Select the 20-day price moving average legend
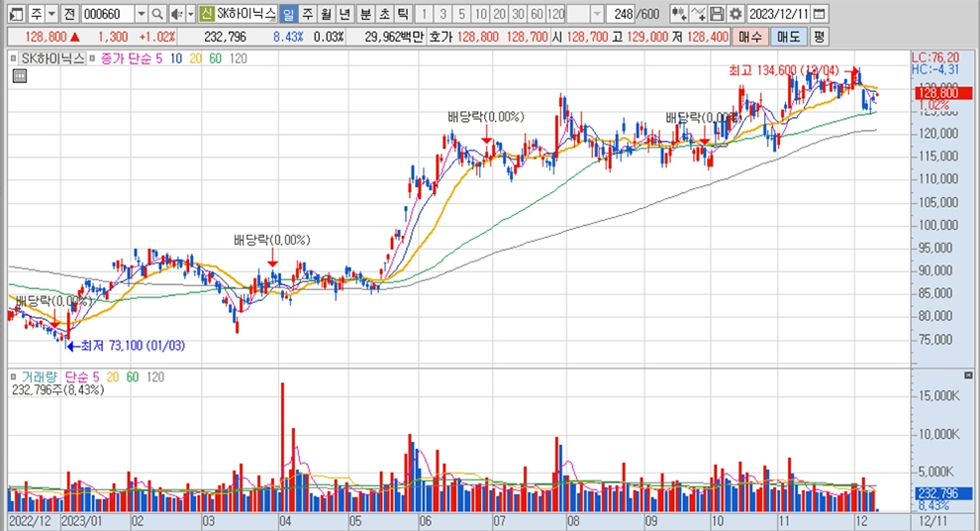Screen dimensions: 980x531 click(x=196, y=58)
